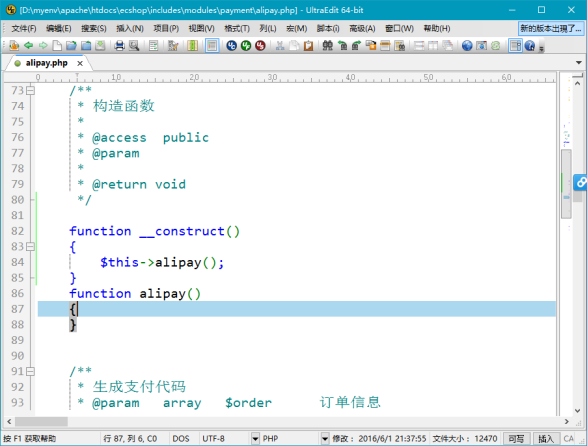Click new version available notification button
The height and width of the screenshot is (446, 587).
tap(551, 28)
